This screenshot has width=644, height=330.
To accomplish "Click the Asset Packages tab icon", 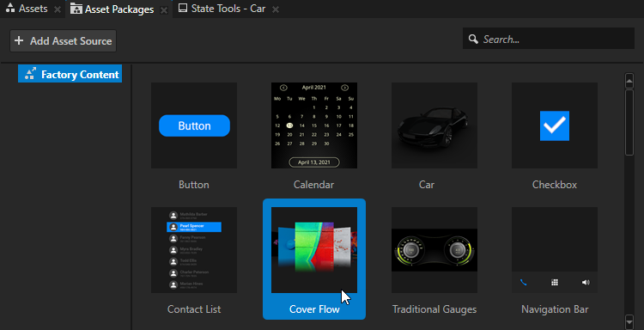I will click(76, 9).
